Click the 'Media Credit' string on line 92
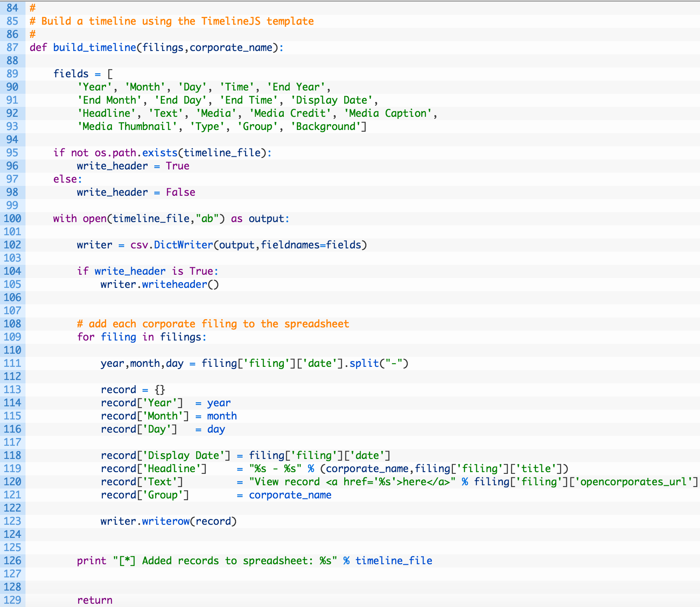 290,114
